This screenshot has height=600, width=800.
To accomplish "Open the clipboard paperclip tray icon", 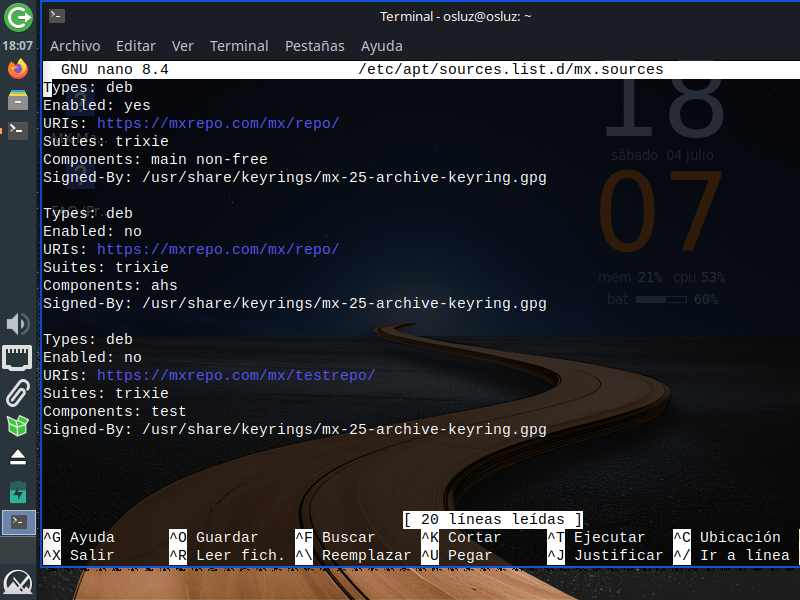I will (18, 392).
